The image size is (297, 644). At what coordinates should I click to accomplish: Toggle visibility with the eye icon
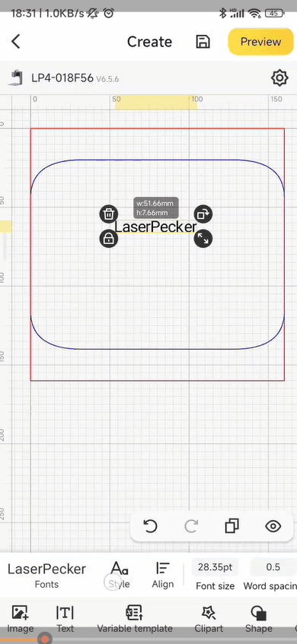[x=273, y=526]
